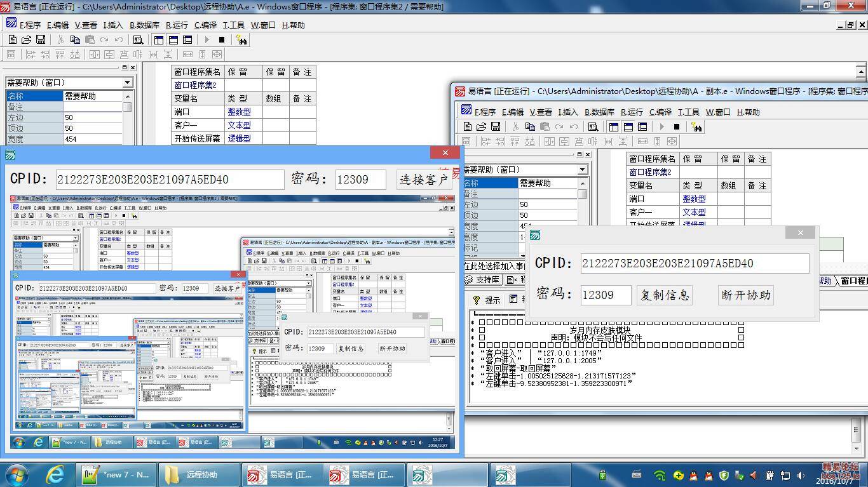Click scroll up arrow in A.e property list

pyautogui.click(x=128, y=96)
